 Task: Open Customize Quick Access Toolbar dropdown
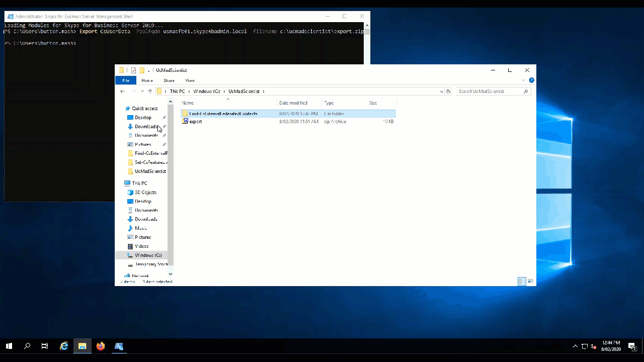pos(149,71)
